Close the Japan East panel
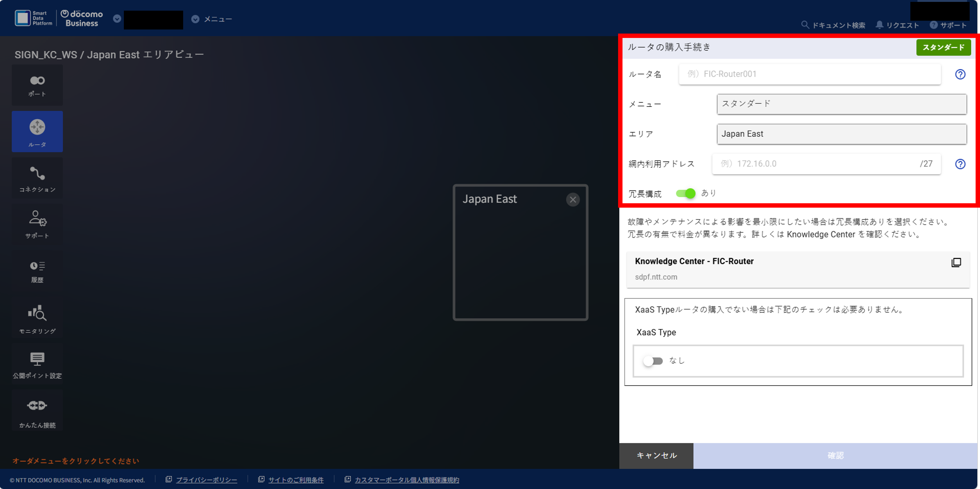The width and height of the screenshot is (980, 489). (x=573, y=199)
